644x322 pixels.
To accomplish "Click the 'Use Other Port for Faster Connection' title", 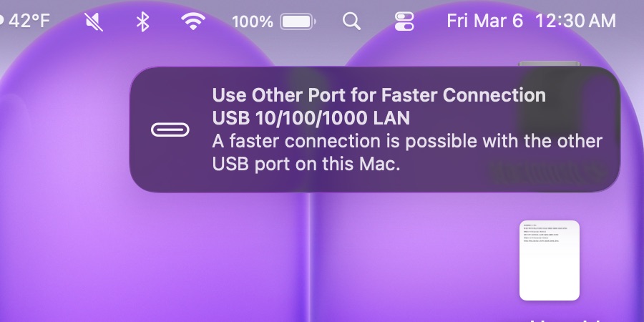I will pos(379,95).
